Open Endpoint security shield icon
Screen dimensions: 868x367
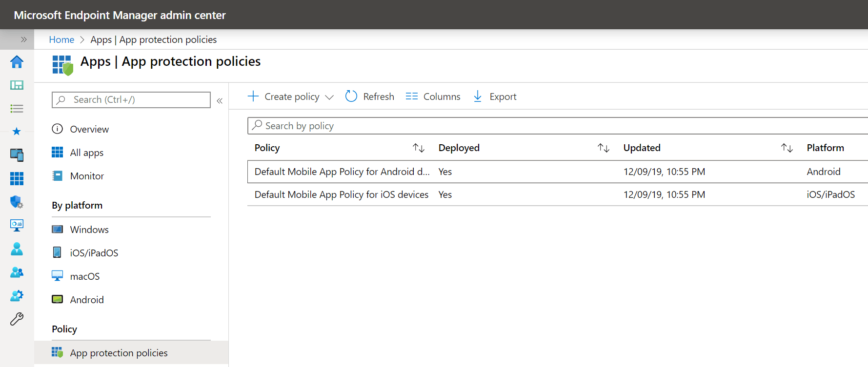pyautogui.click(x=17, y=202)
